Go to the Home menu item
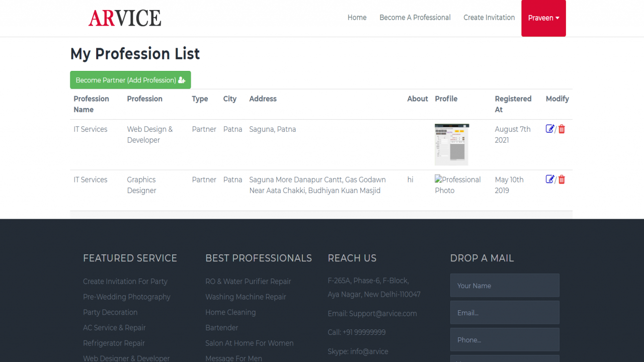This screenshot has width=644, height=362. [357, 18]
